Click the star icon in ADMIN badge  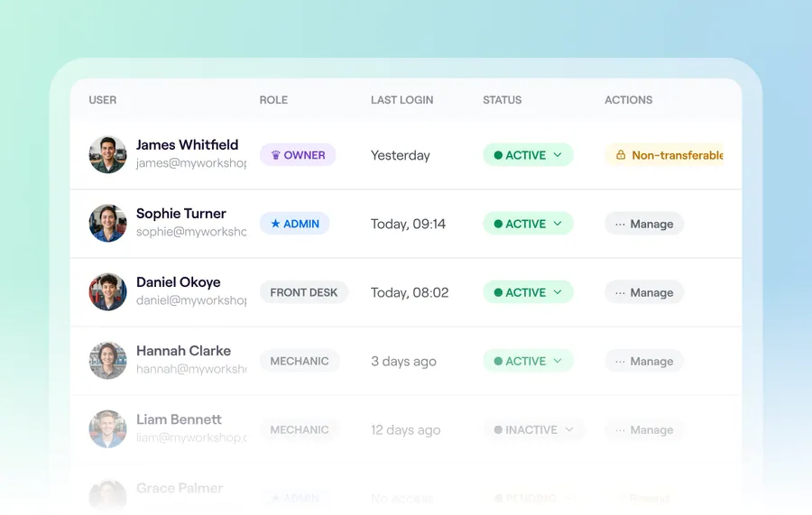tap(275, 224)
